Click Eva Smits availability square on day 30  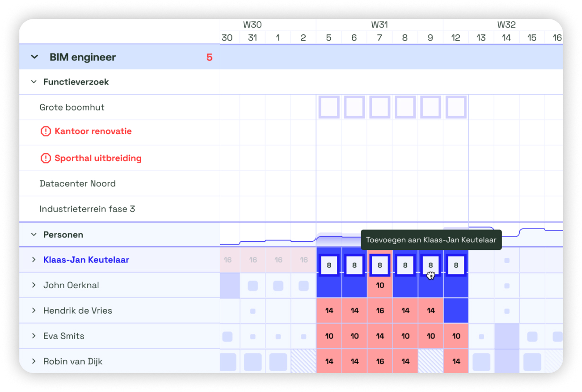(x=228, y=337)
